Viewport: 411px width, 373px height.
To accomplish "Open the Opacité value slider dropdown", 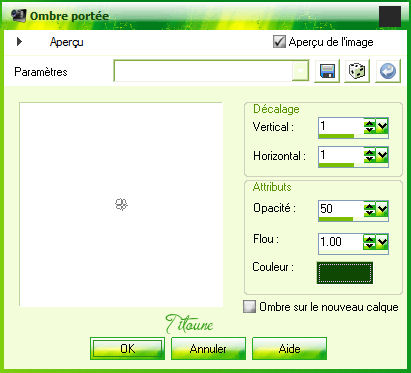I will click(x=382, y=209).
